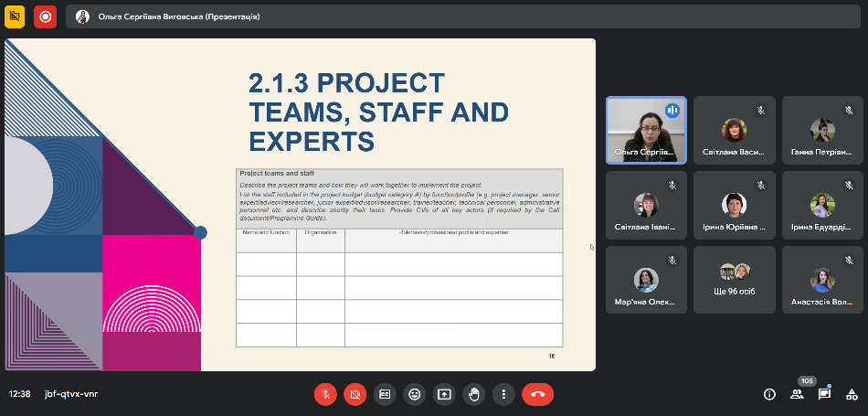Show the participants list with 105 people
The height and width of the screenshot is (416, 868).
pos(797,394)
